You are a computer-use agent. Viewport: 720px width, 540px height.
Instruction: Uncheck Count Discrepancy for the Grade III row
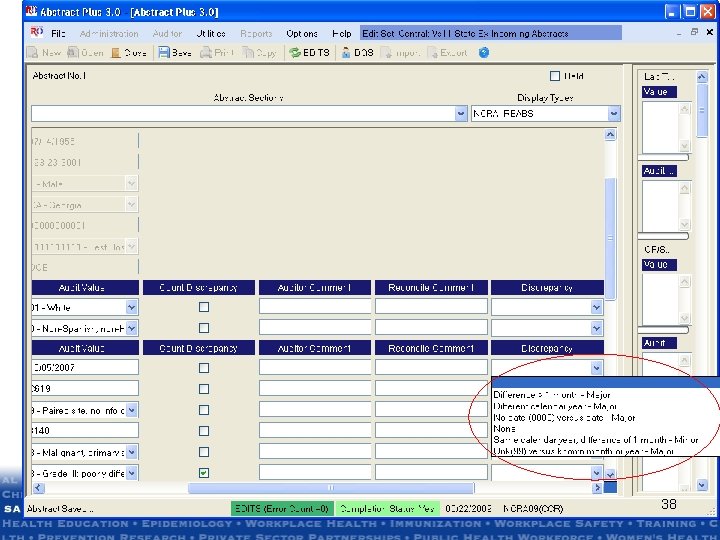pos(204,472)
